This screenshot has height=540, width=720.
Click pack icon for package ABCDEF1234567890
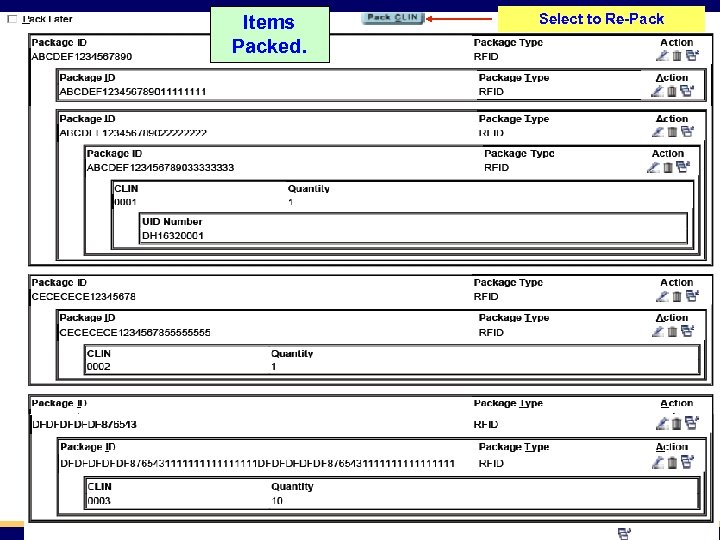pos(692,55)
